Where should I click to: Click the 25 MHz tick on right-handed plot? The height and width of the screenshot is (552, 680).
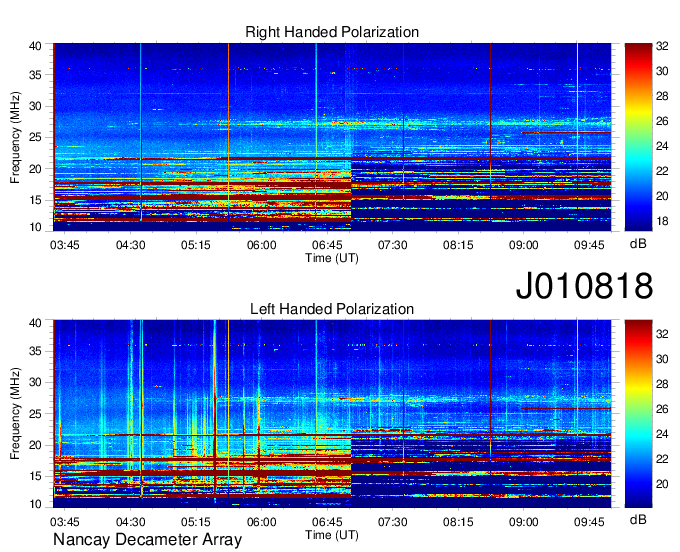(x=35, y=137)
